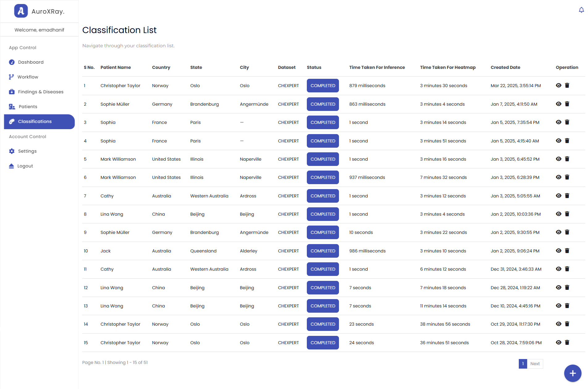This screenshot has height=389, width=588.
Task: Click COMPLETED status on Mark Williamson's row 5
Action: [323, 159]
